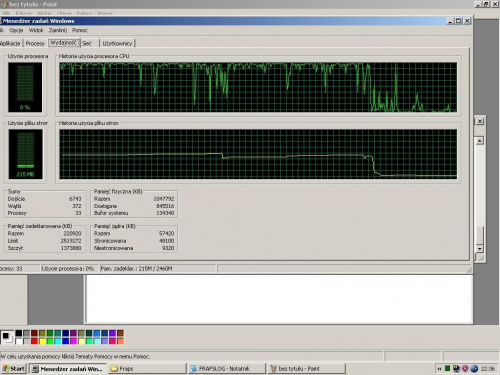This screenshot has width=500, height=375.
Task: Open the Opcje menu in Task Manager
Action: [16, 30]
